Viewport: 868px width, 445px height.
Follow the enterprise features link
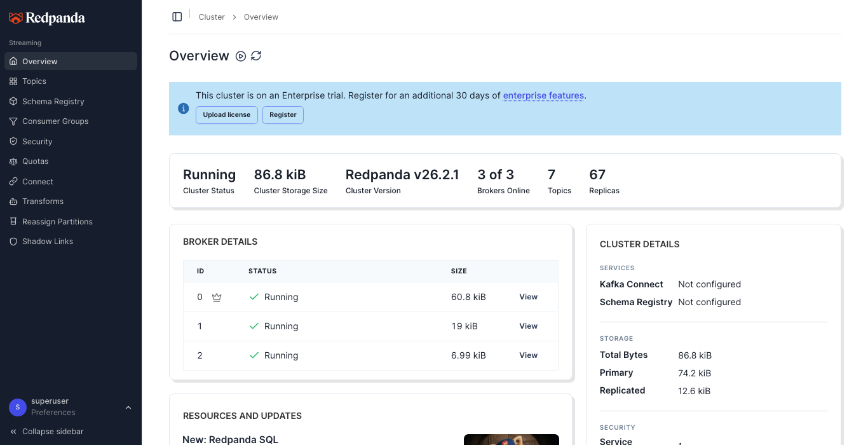pos(543,95)
